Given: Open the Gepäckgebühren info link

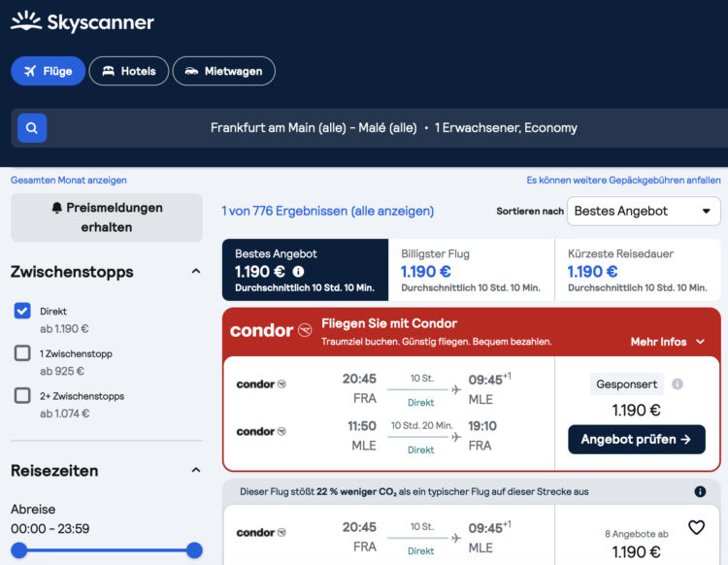Looking at the screenshot, I should [623, 181].
